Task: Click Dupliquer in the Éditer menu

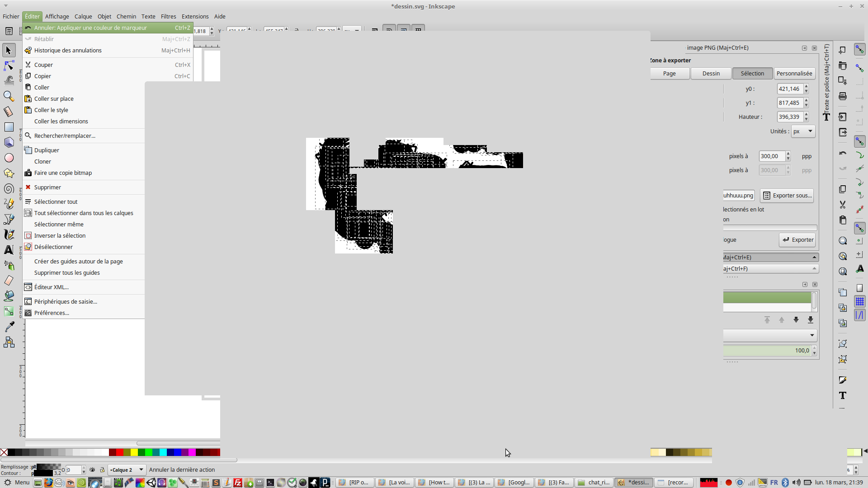Action: tap(47, 150)
